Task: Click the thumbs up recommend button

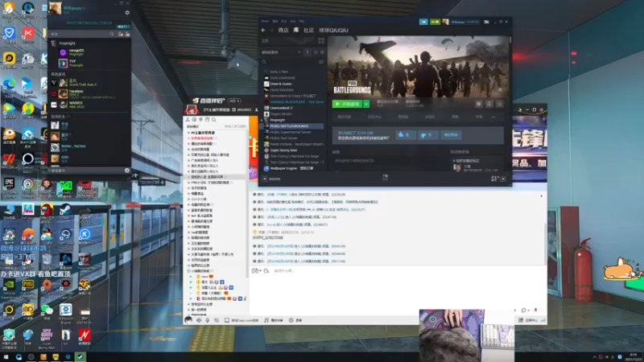Action: click(405, 135)
